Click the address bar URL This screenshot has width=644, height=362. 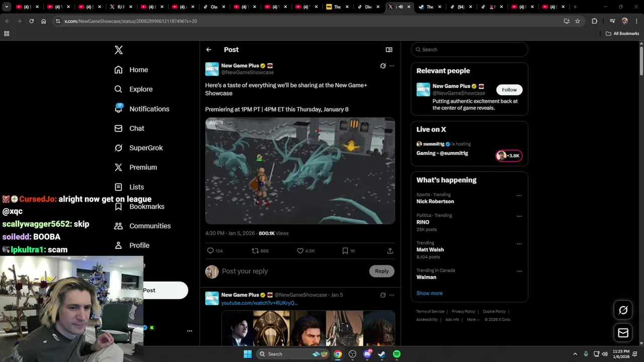131,21
